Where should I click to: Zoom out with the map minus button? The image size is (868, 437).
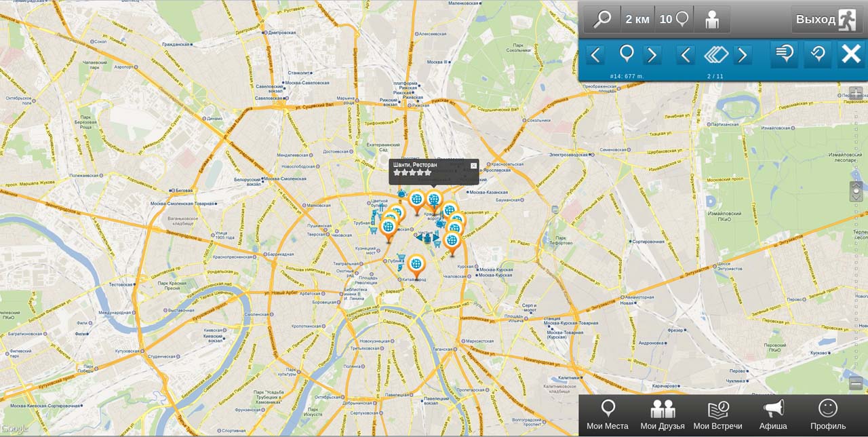coord(856,383)
